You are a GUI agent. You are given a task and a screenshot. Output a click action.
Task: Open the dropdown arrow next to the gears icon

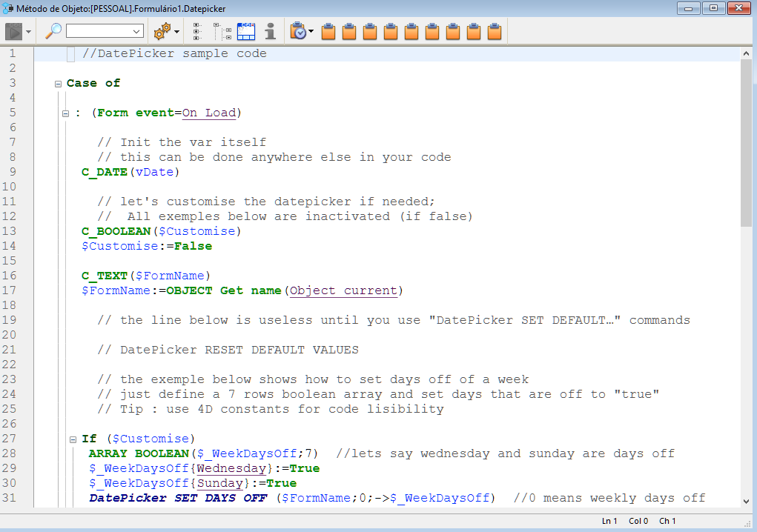(176, 32)
